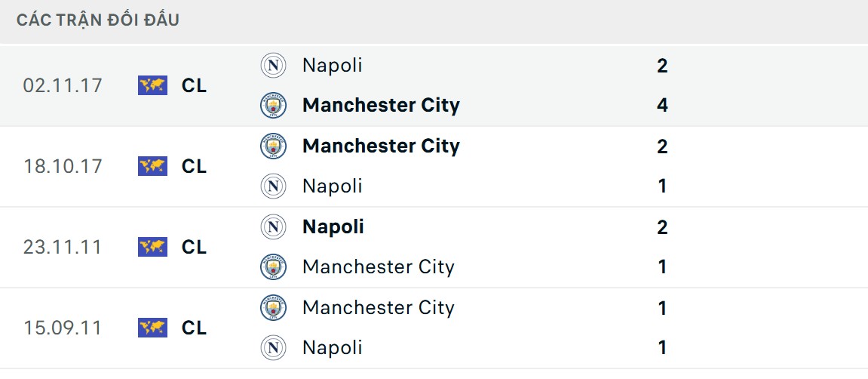Viewport: 868px width, 379px height.
Task: Click world flag icon beside 23.11.11
Action: [152, 247]
